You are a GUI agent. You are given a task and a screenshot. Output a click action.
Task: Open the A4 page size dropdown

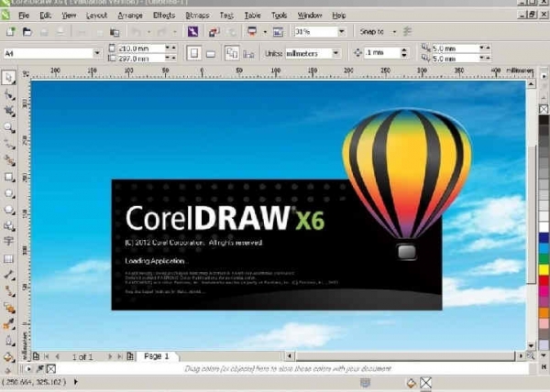point(97,53)
